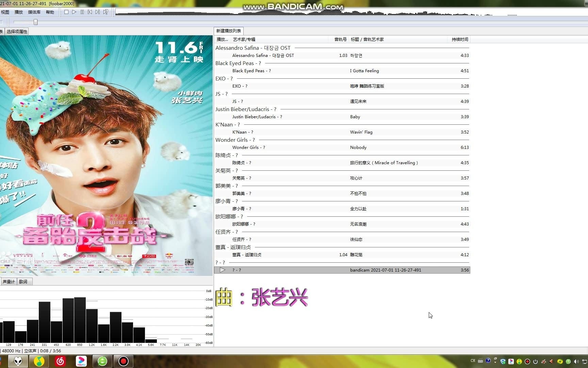
Task: Sort by the 标题 / 音轨艺术家 column header
Action: coord(398,40)
